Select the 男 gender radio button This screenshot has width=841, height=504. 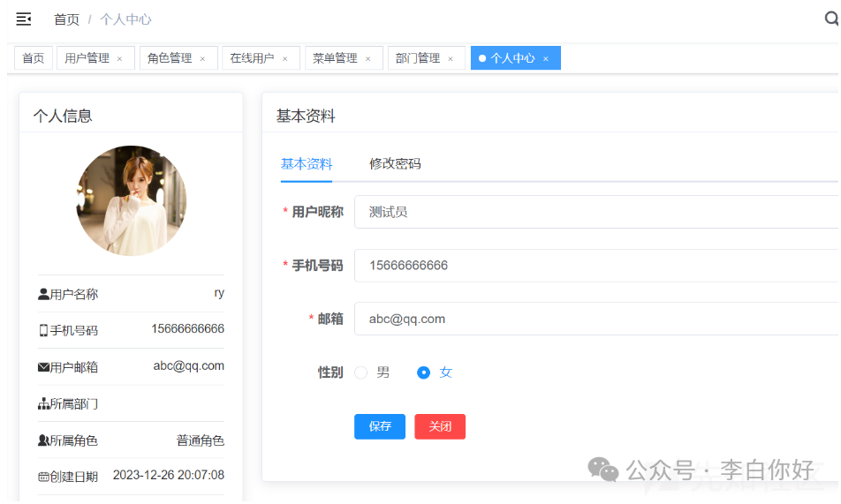click(x=361, y=372)
